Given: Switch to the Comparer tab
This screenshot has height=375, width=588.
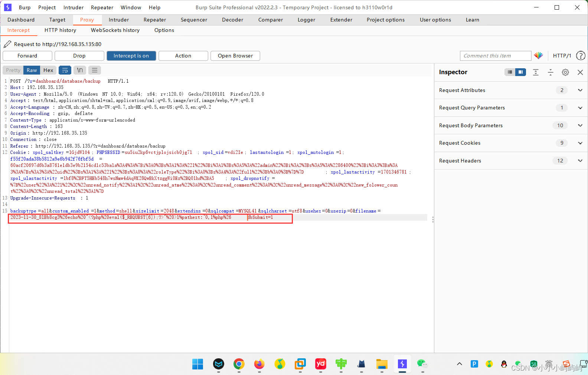Looking at the screenshot, I should [271, 20].
